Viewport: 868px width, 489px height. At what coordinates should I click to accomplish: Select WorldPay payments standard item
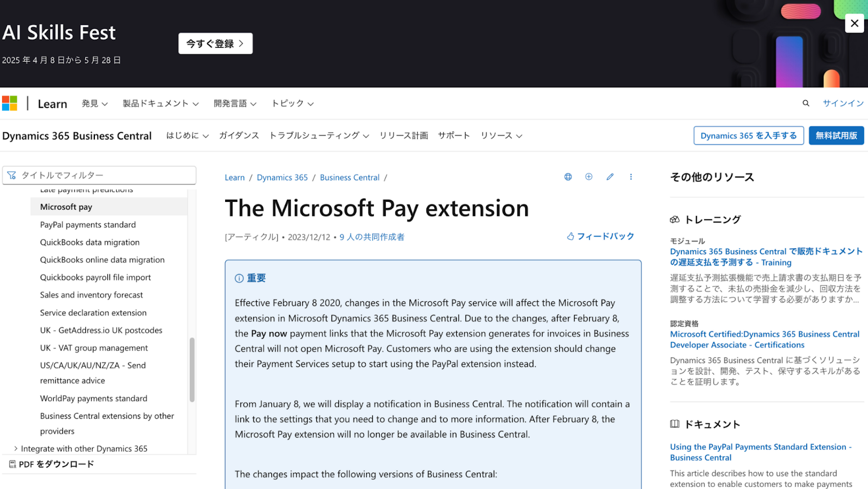tap(94, 398)
